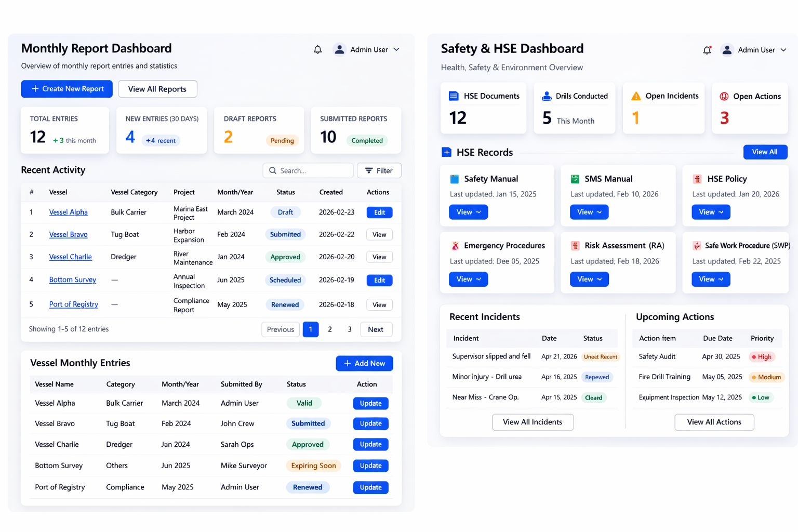This screenshot has width=798, height=532.
Task: Click the Open Incidents warning triangle icon
Action: click(x=635, y=96)
